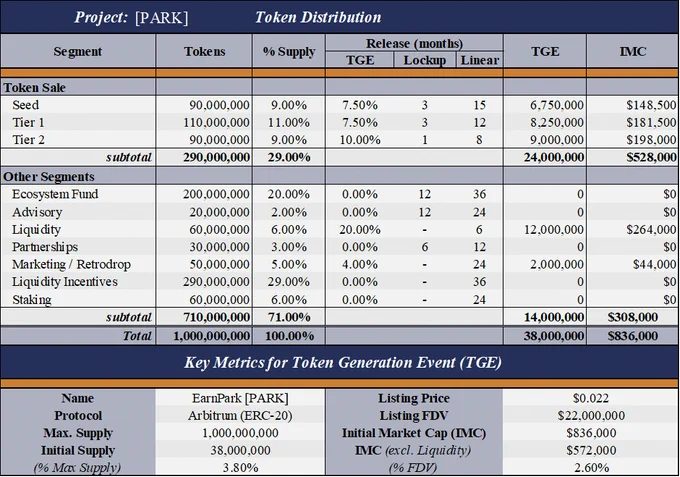Select the 'Marketing / Retrodrop' row label

point(72,265)
